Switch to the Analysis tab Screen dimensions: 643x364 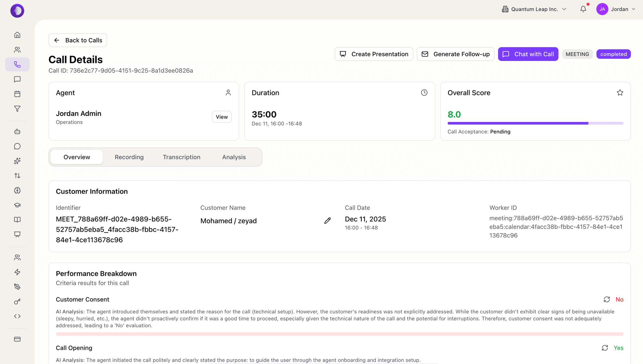tap(234, 157)
